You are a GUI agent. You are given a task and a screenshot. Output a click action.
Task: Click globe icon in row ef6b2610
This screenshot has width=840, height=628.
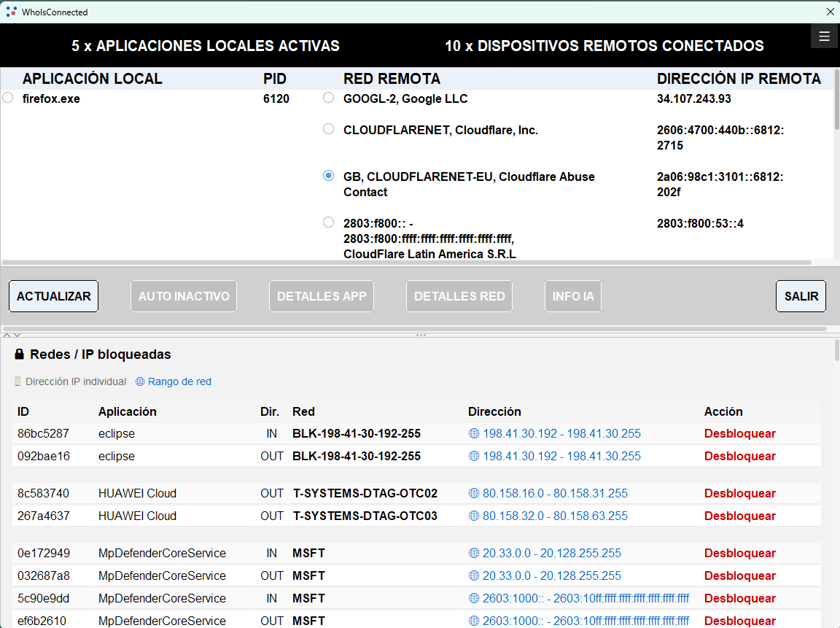(473, 621)
